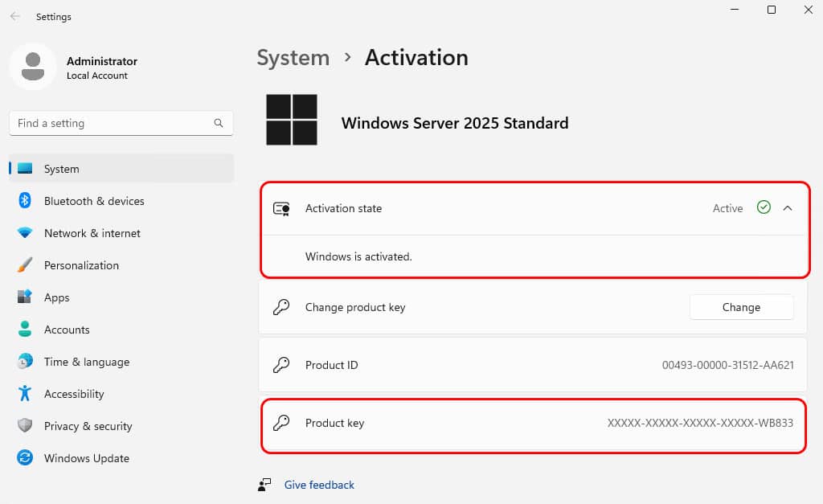Image resolution: width=823 pixels, height=504 pixels.
Task: Open System category in sidebar
Action: (x=121, y=169)
